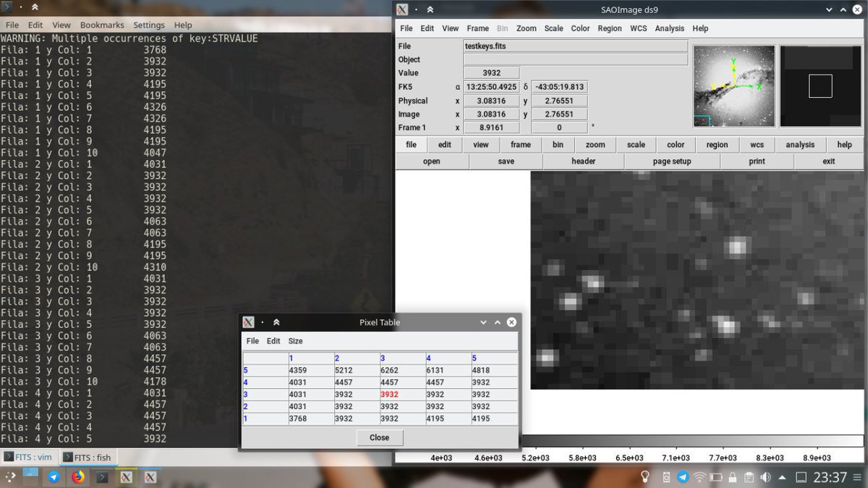Open Settings menu in the terminal
The height and width of the screenshot is (488, 868).
click(149, 25)
